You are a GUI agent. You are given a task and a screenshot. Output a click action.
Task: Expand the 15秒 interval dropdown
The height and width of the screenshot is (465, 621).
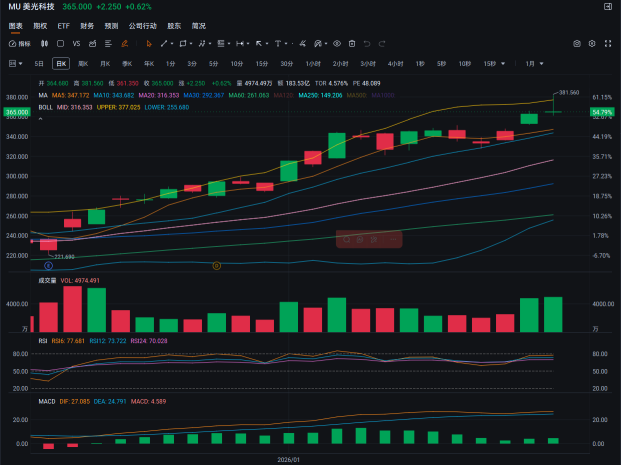(x=503, y=64)
